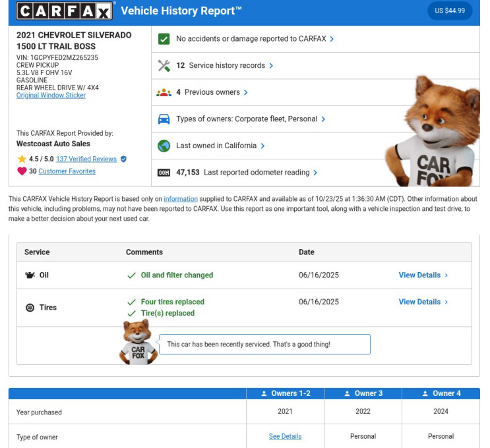490x448 pixels.
Task: Click the gold star rating icon
Action: [x=22, y=159]
